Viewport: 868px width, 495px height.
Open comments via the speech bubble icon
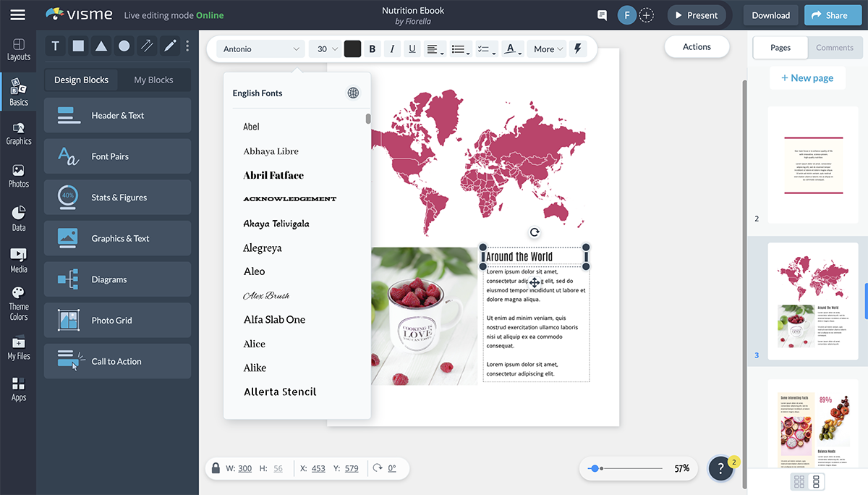tap(602, 14)
